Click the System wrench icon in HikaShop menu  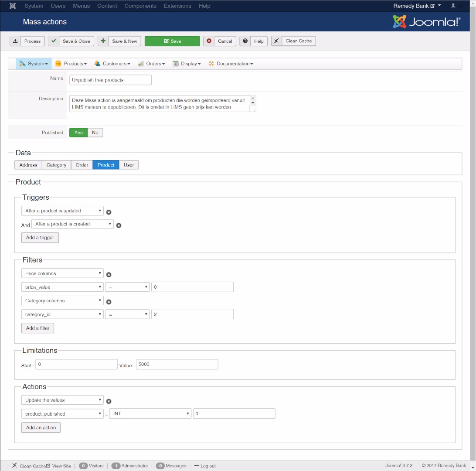point(22,64)
